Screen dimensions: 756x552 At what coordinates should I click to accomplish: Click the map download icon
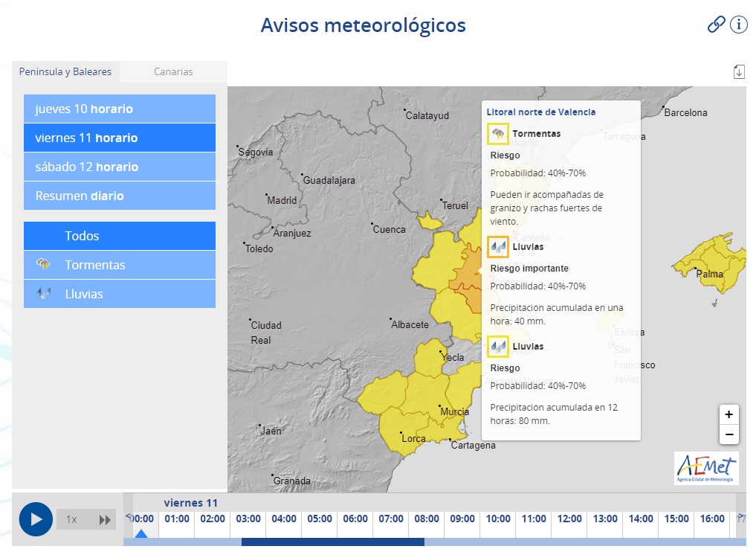click(739, 71)
